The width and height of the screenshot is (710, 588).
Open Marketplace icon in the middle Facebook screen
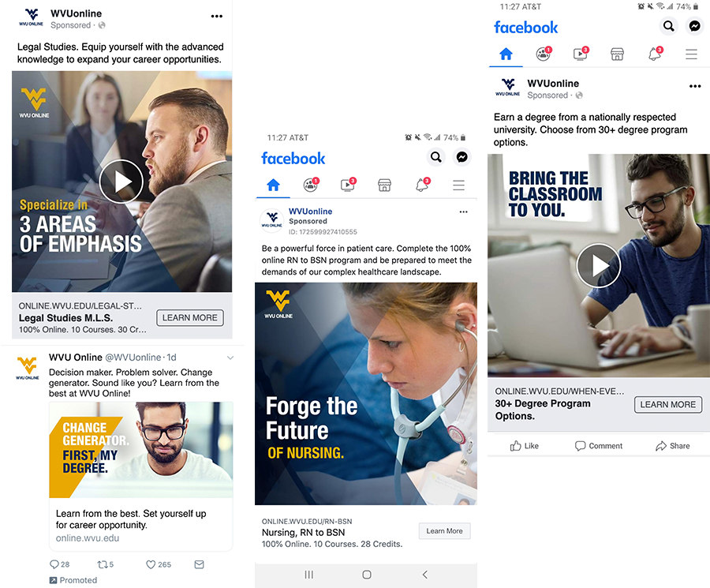coord(384,185)
